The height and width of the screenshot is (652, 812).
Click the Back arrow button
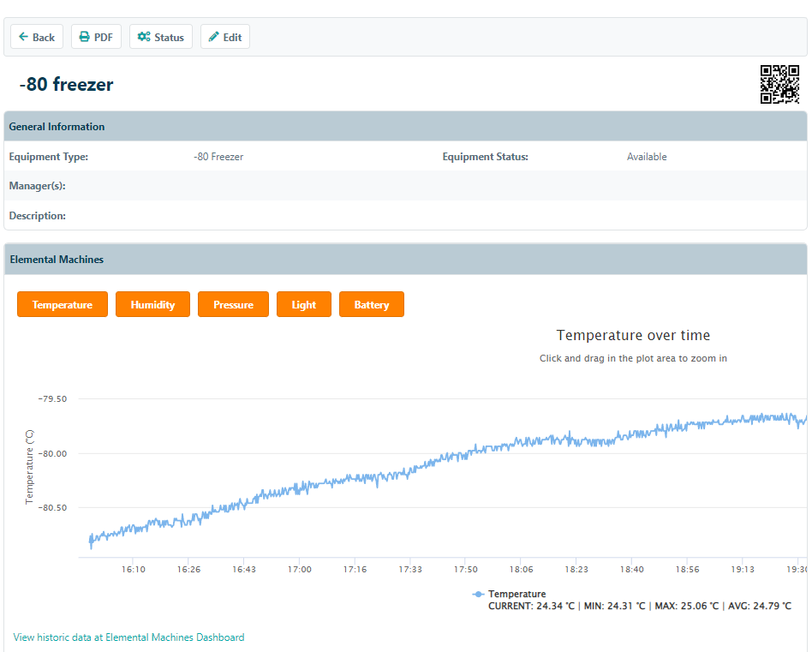37,37
